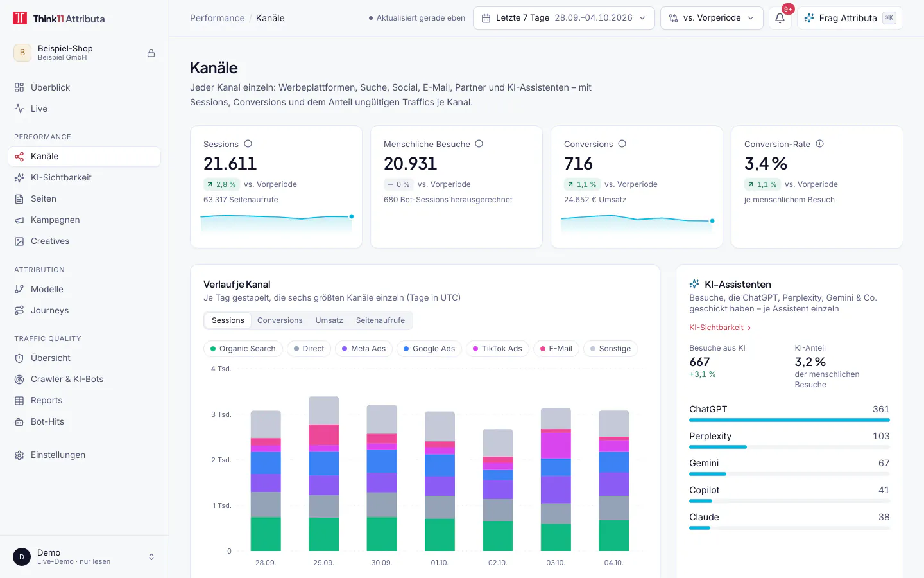Open Reports in the sidebar
The image size is (924, 578).
[84, 400]
